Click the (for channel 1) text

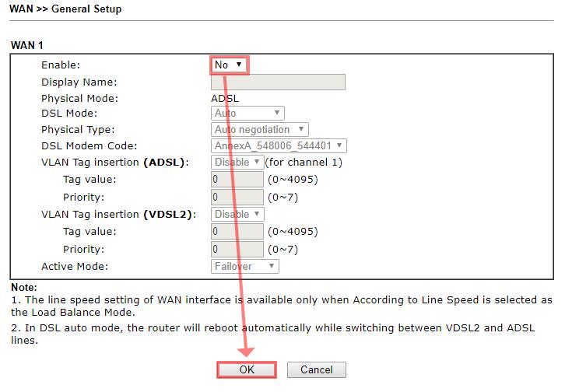pos(304,163)
